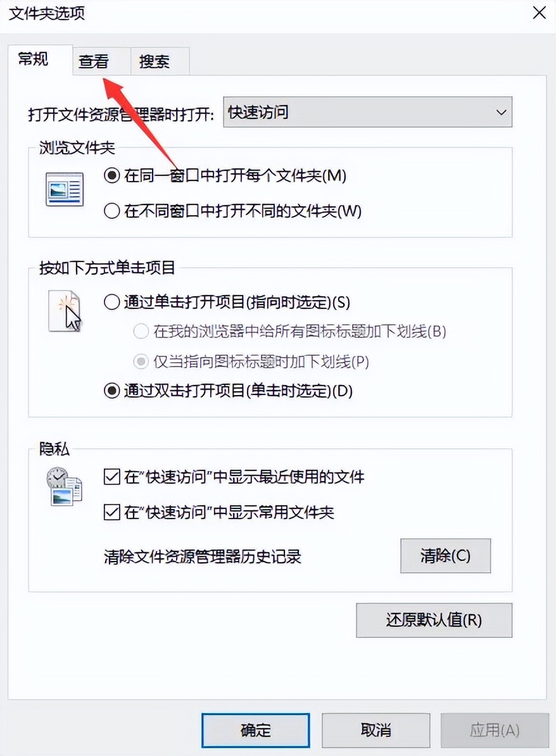Close the 文件夹选项 dialog

(x=539, y=13)
